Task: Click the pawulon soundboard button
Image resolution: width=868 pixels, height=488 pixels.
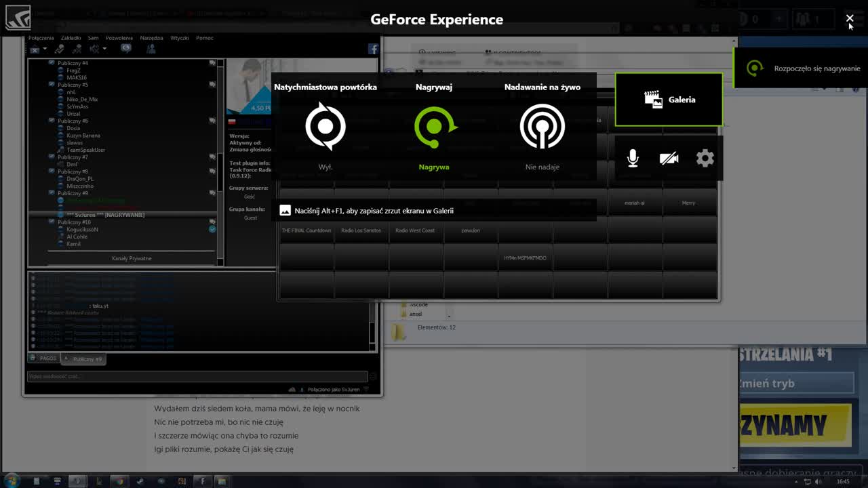Action: [471, 230]
